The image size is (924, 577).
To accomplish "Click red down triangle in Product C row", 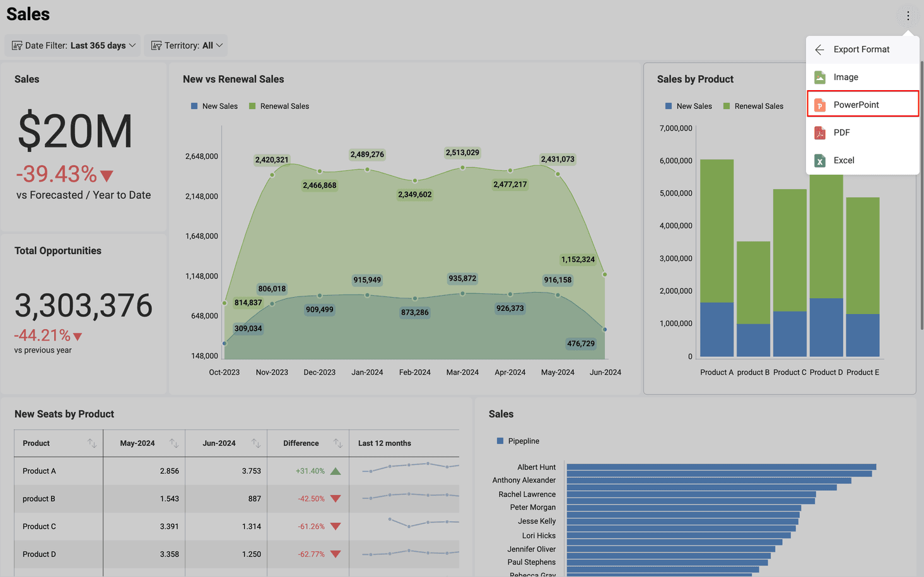I will pos(336,527).
